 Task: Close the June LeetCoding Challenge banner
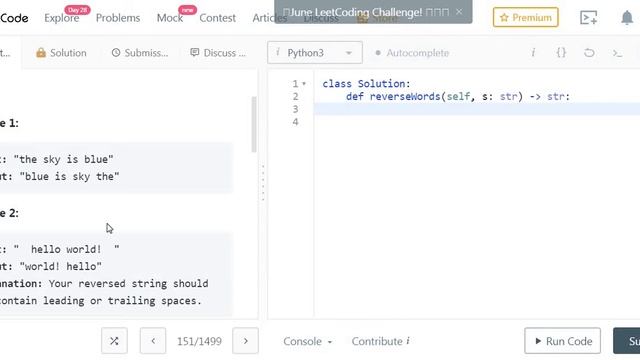point(459,11)
